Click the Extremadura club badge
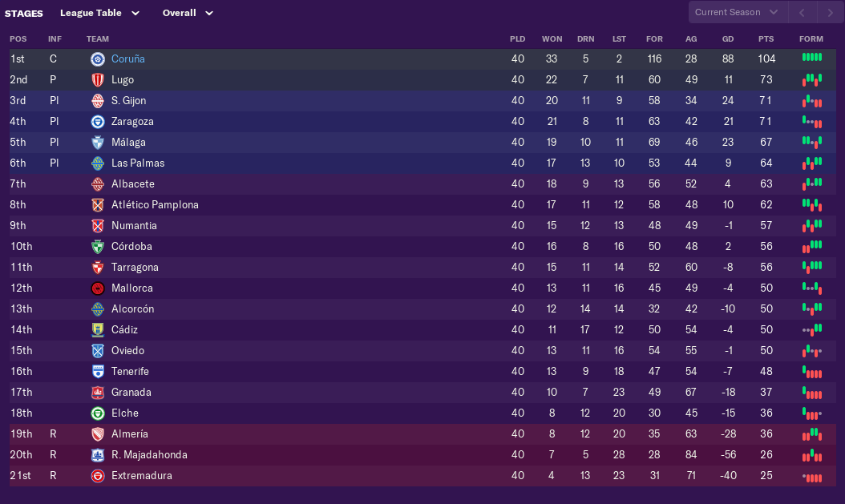The width and height of the screenshot is (845, 504). pyautogui.click(x=98, y=476)
